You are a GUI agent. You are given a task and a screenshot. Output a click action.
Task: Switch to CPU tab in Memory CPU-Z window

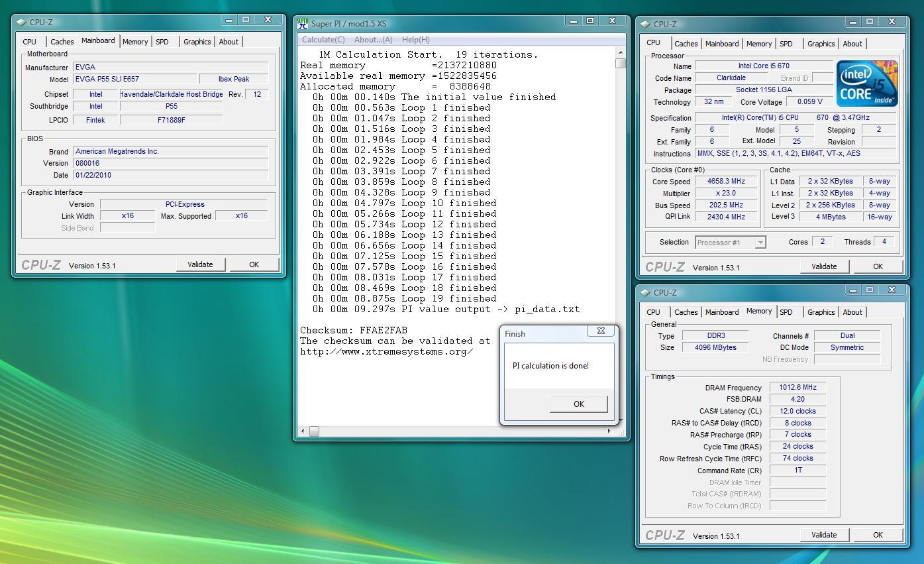[654, 312]
